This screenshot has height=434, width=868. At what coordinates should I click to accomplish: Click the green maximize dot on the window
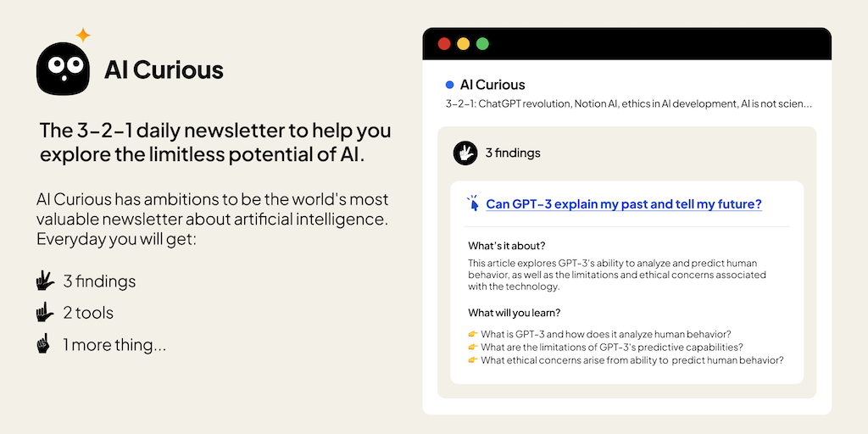pyautogui.click(x=482, y=43)
